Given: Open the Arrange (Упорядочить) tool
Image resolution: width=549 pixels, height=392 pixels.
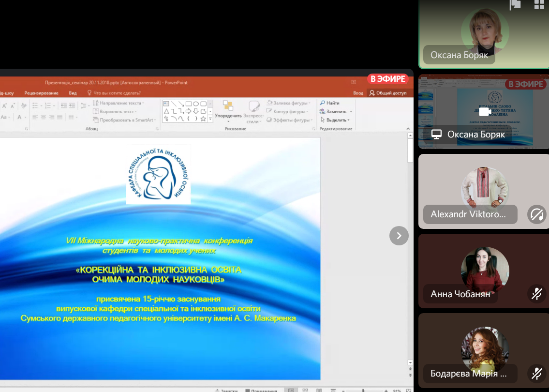Looking at the screenshot, I should tap(228, 110).
